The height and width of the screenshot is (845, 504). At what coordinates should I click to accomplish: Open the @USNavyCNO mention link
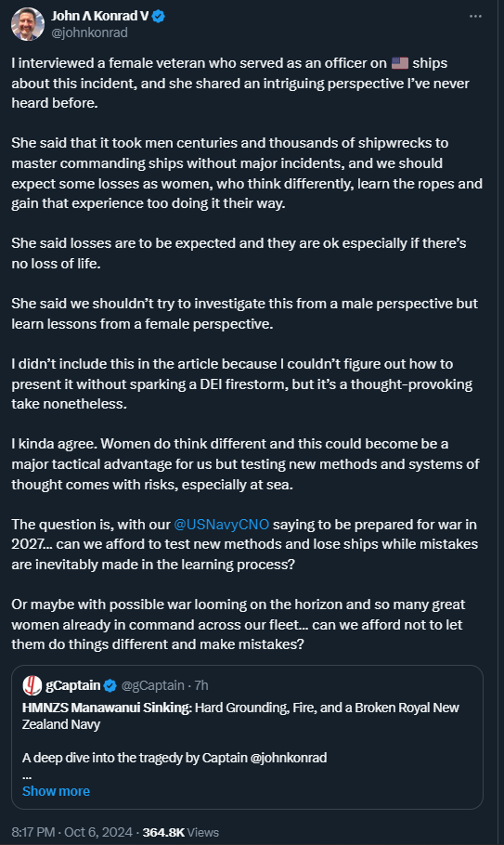221,525
